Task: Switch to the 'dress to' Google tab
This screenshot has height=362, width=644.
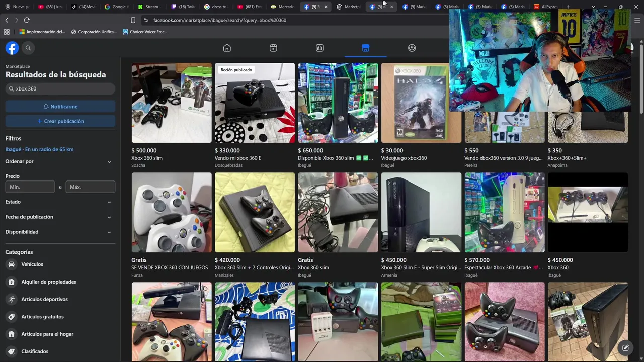Action: pos(217,7)
